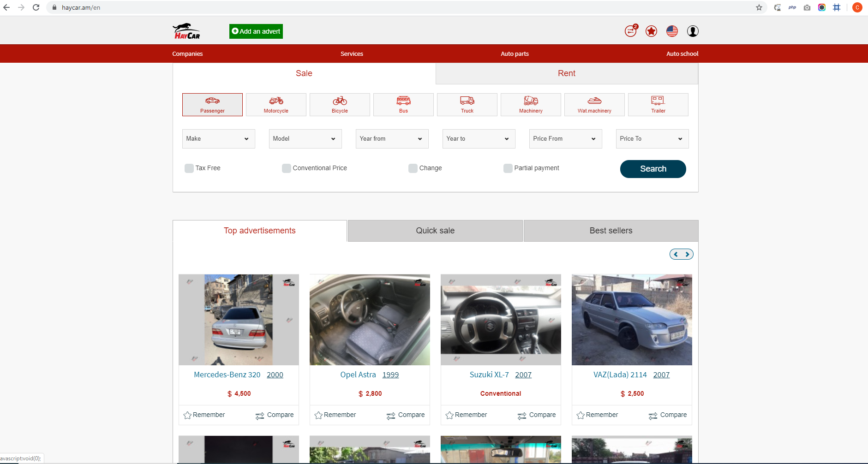
Task: Reload the haycar.am page
Action: pos(36,7)
